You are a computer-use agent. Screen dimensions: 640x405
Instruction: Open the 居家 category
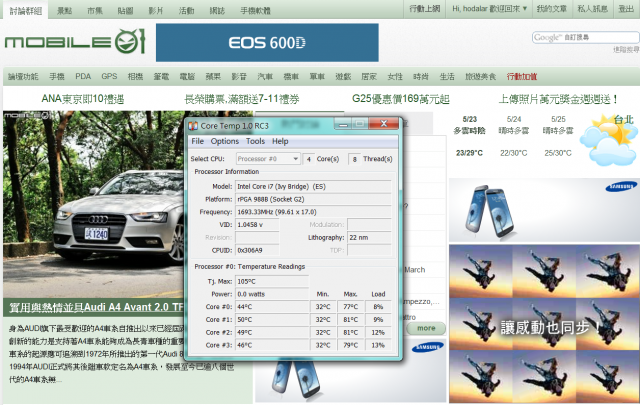pyautogui.click(x=369, y=76)
